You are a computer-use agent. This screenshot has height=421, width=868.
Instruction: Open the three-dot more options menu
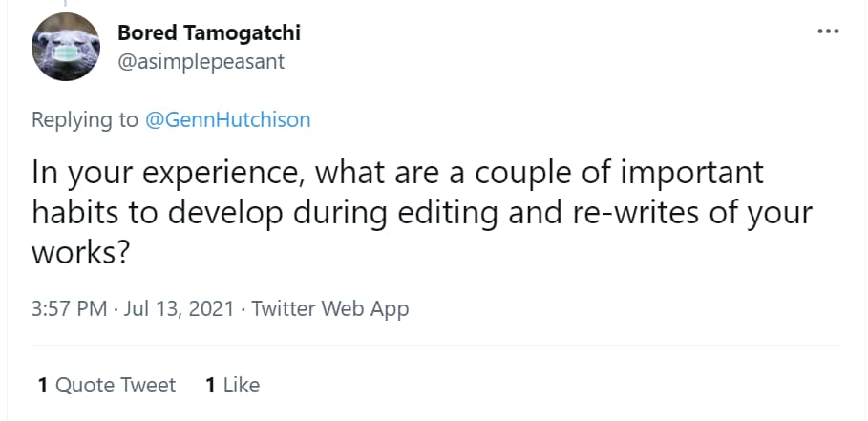coord(828,32)
